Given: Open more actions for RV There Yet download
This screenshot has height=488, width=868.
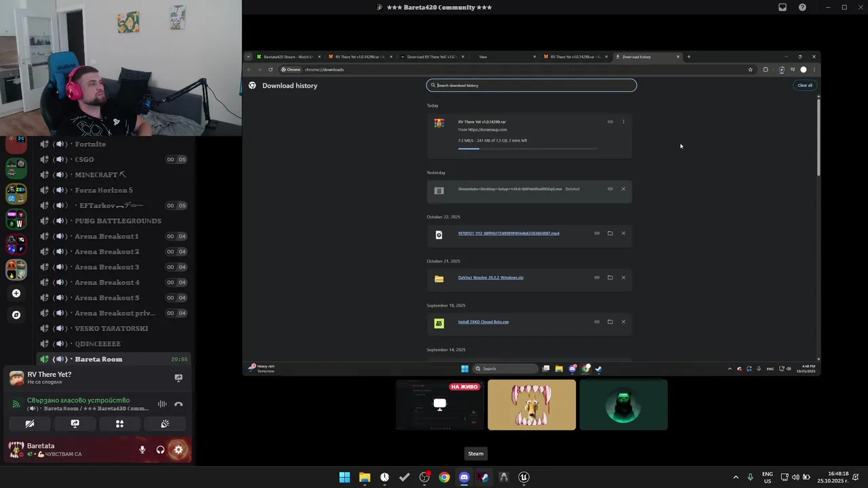Looking at the screenshot, I should click(623, 122).
